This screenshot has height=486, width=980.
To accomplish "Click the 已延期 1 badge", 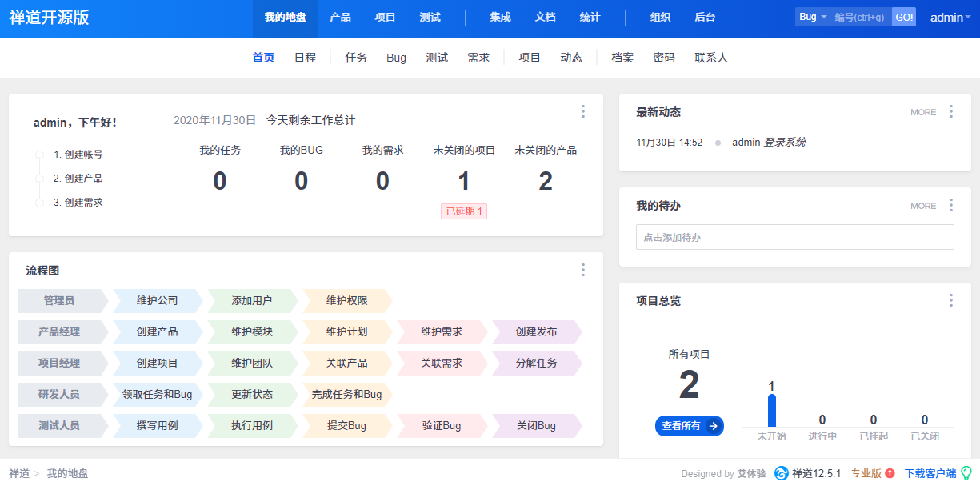I will click(464, 211).
